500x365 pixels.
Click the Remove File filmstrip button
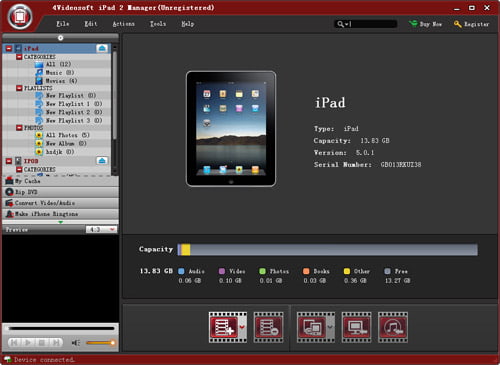(x=268, y=327)
